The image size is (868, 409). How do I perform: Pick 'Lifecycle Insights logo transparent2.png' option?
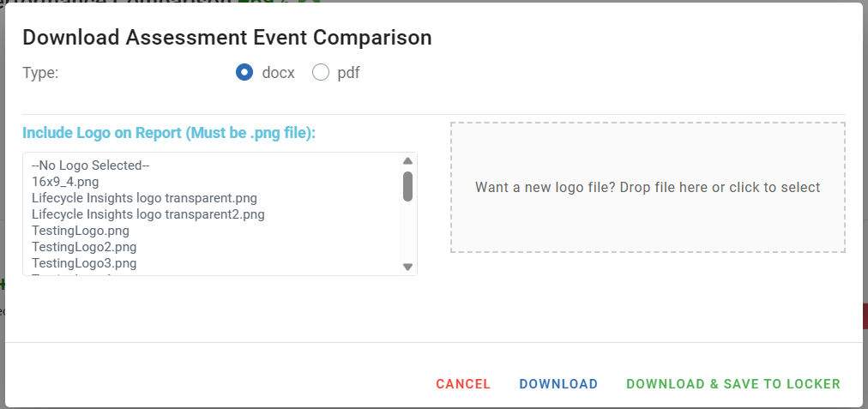pos(148,214)
